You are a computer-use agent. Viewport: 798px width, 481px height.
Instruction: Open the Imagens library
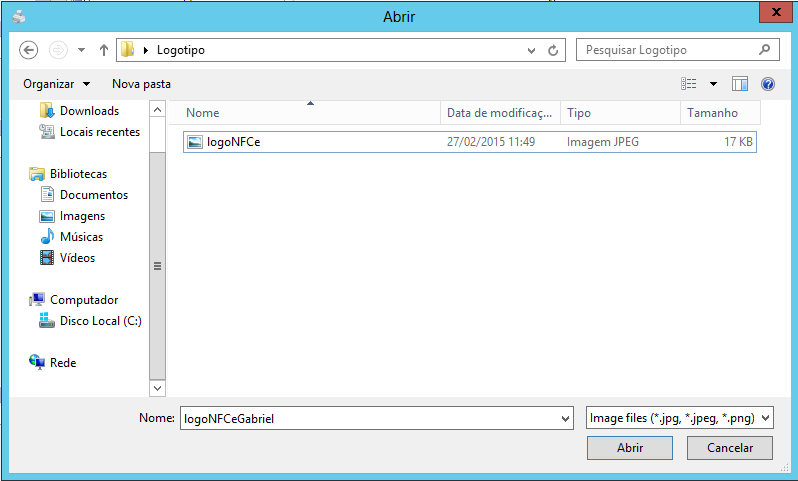point(82,216)
